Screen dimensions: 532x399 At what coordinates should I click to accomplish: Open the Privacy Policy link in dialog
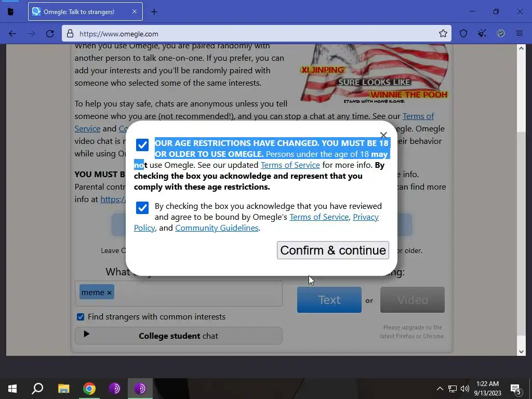pyautogui.click(x=366, y=217)
